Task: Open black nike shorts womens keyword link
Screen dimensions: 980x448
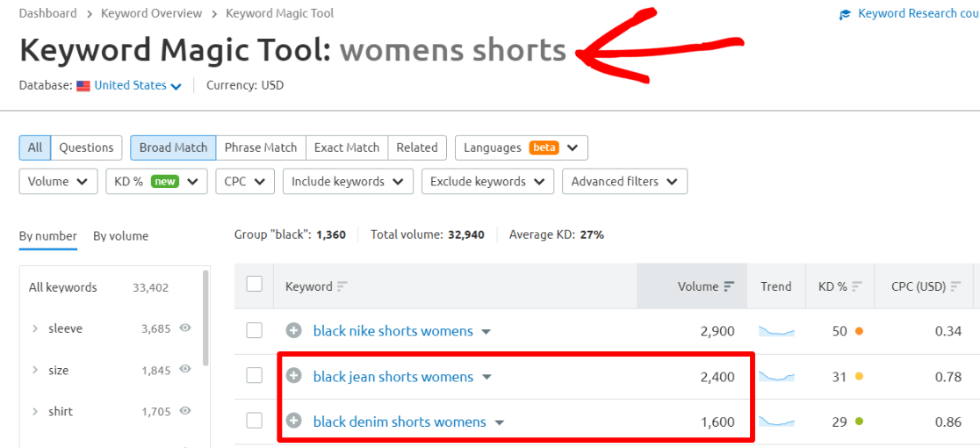Action: (x=393, y=330)
